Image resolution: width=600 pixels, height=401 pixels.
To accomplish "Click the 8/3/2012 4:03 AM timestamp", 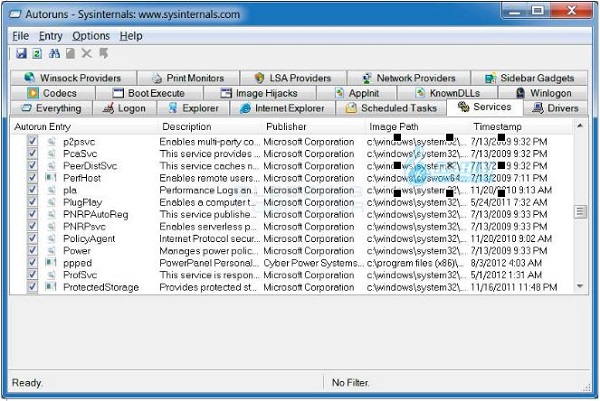I will (x=506, y=262).
